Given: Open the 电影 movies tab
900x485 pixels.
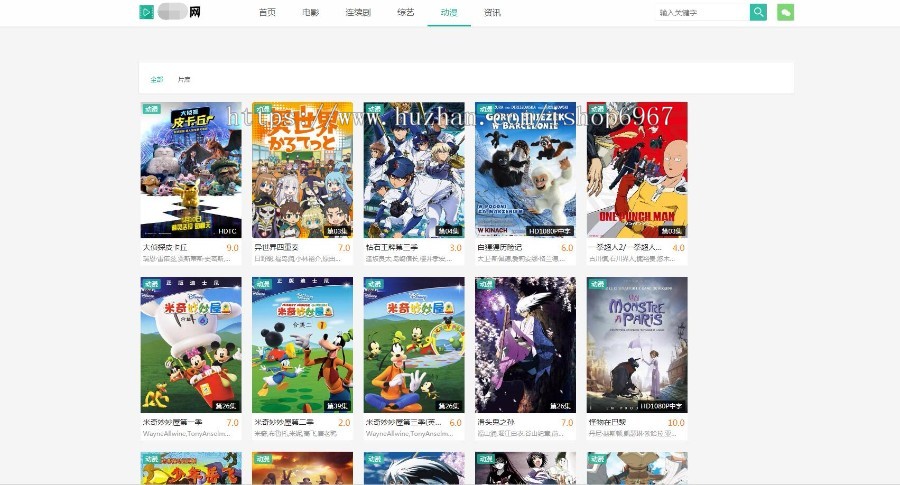Looking at the screenshot, I should point(311,13).
